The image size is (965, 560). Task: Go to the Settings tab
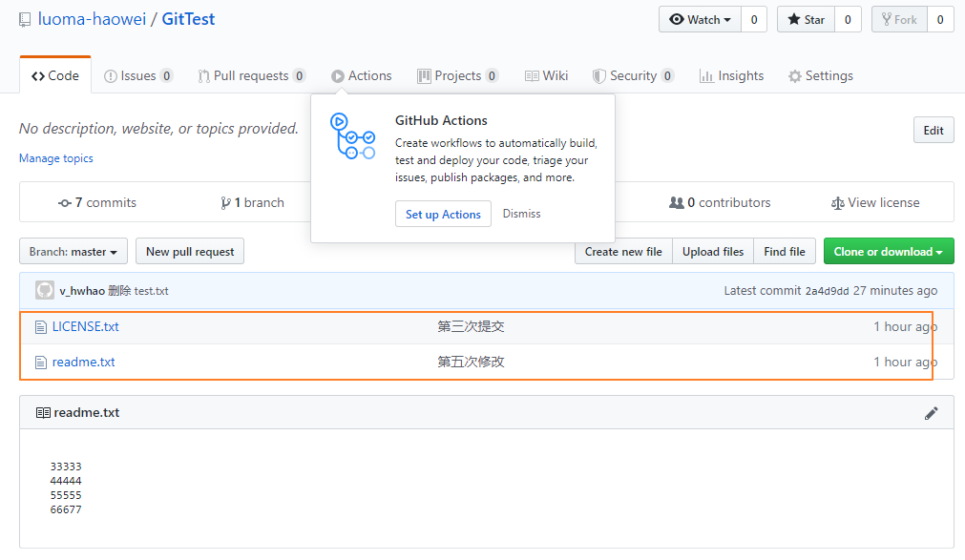click(x=821, y=75)
